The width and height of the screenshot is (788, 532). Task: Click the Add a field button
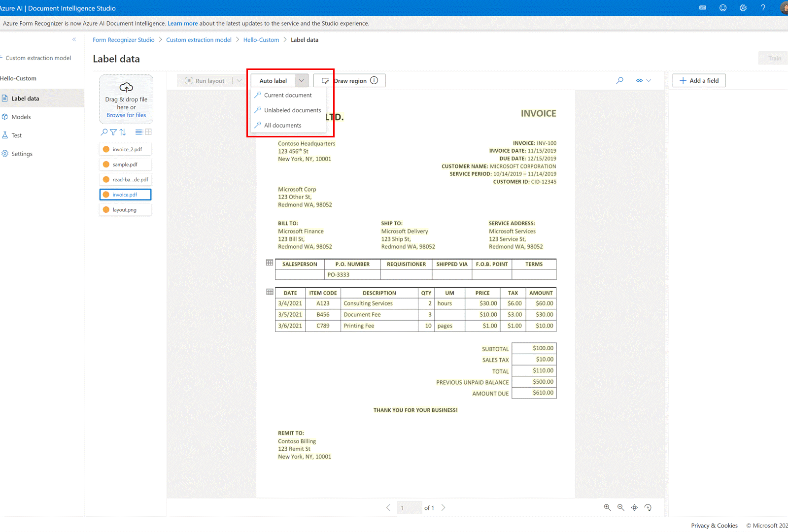click(699, 81)
